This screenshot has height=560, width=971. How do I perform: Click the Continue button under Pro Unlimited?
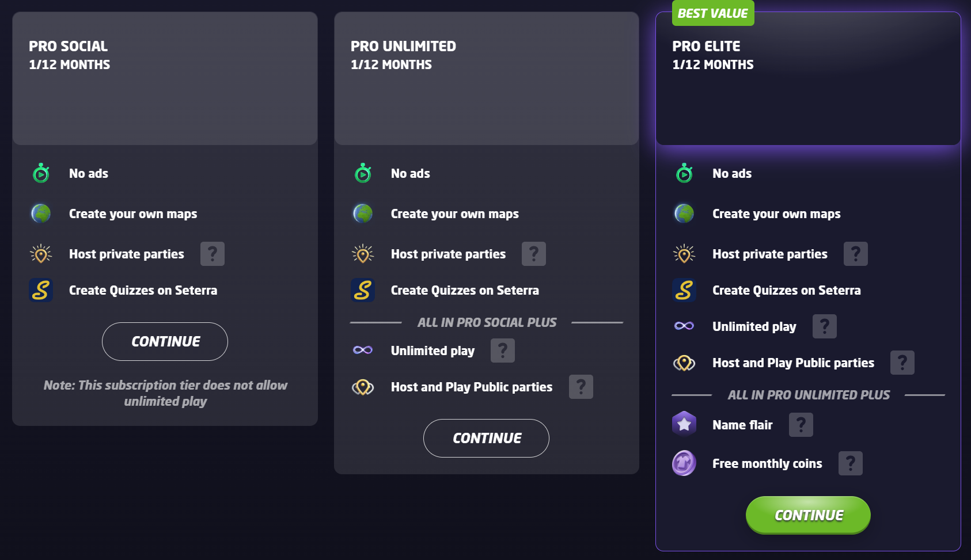tap(486, 438)
